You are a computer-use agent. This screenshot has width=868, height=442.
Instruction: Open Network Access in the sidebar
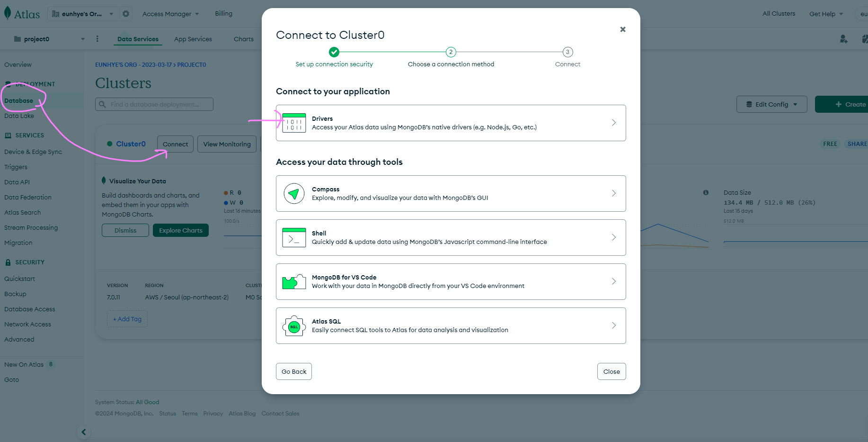(27, 324)
